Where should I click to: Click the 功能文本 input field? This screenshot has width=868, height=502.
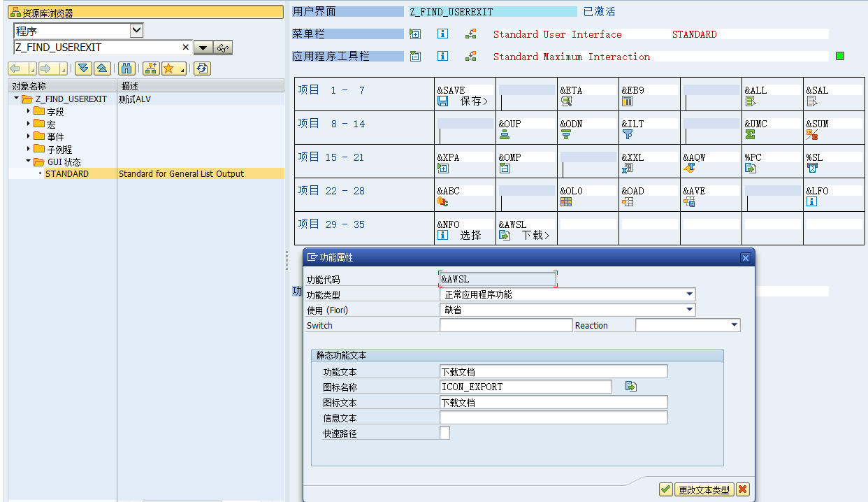[554, 371]
